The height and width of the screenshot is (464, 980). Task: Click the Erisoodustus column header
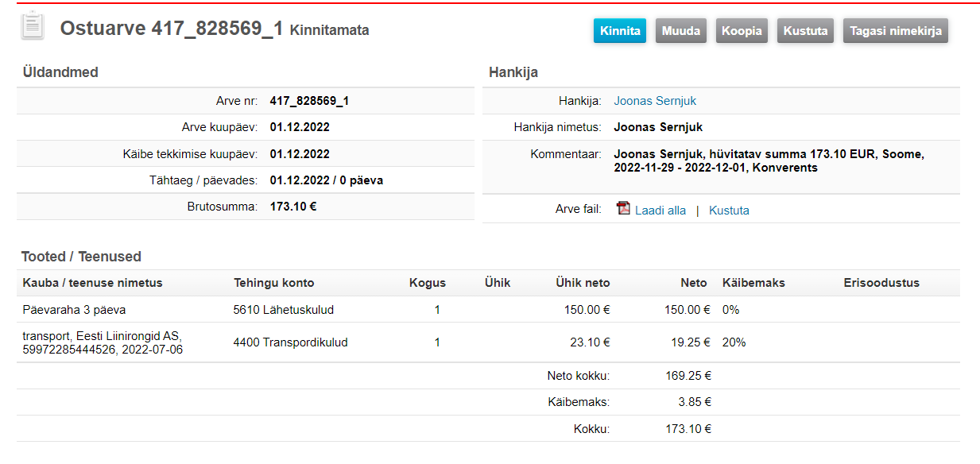(x=881, y=283)
